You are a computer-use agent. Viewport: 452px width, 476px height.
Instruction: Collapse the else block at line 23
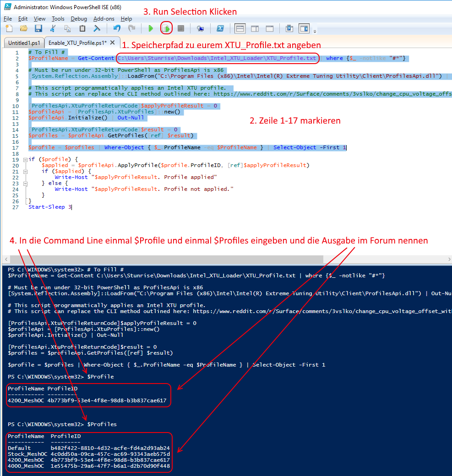pos(25,184)
